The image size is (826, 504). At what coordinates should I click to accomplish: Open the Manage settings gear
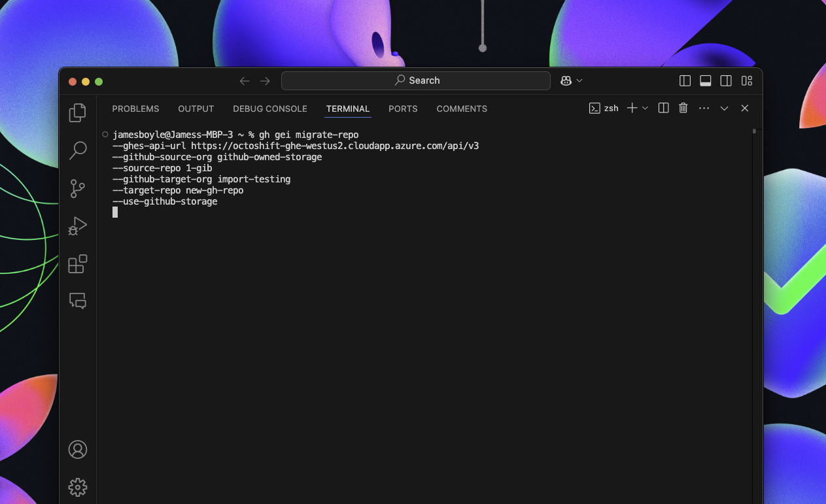[77, 487]
